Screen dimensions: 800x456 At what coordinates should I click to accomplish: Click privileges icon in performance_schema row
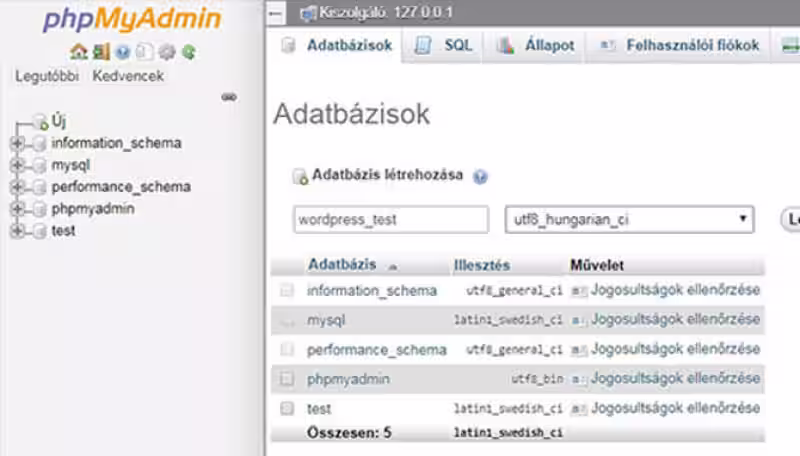(579, 350)
